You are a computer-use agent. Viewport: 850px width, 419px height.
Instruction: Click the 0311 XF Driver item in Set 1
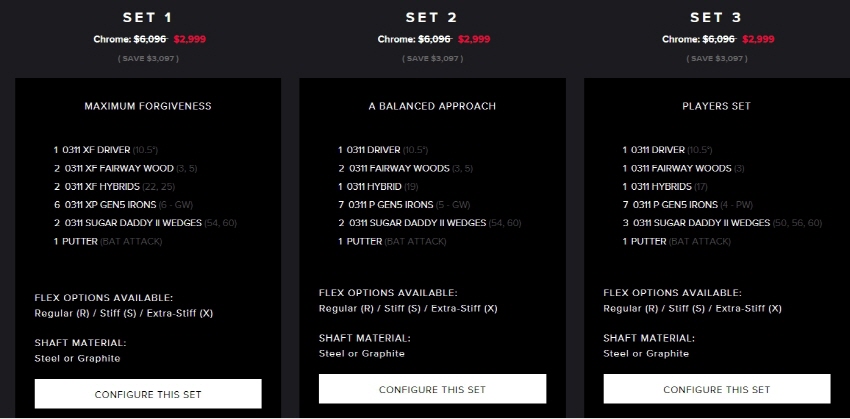106,150
